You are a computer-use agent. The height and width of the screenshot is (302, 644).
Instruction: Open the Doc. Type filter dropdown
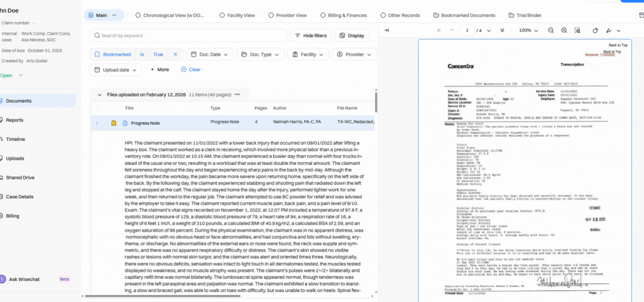point(260,54)
